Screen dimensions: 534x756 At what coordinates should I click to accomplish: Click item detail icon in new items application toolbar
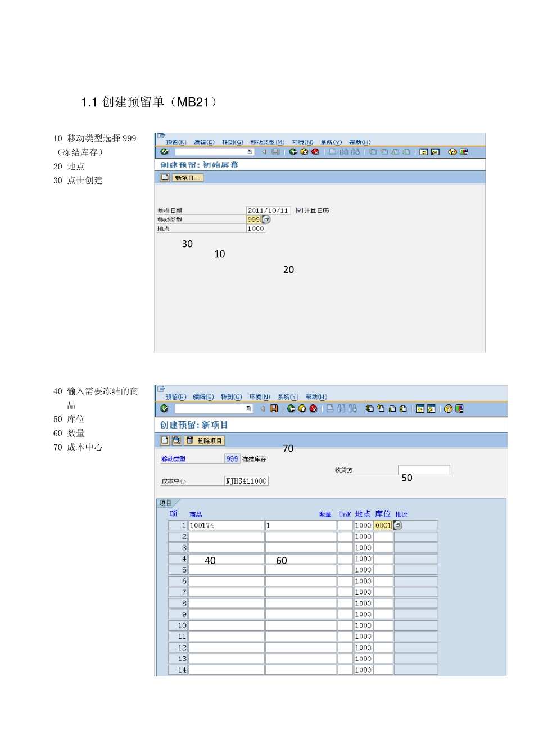[177, 440]
